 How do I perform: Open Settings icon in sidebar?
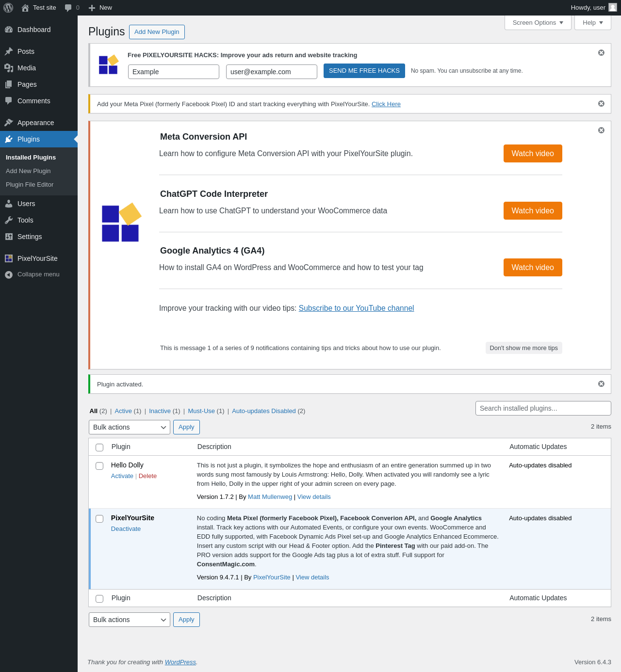(9, 237)
